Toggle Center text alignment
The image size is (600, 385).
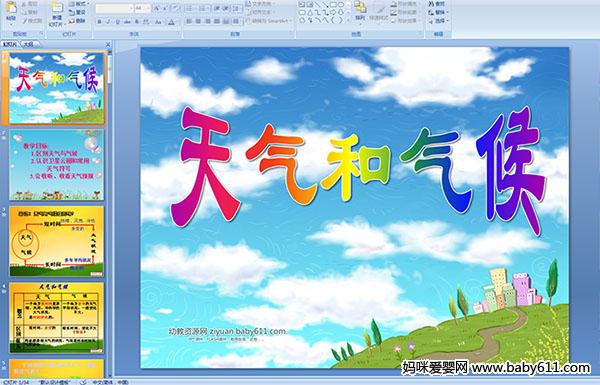(x=198, y=21)
